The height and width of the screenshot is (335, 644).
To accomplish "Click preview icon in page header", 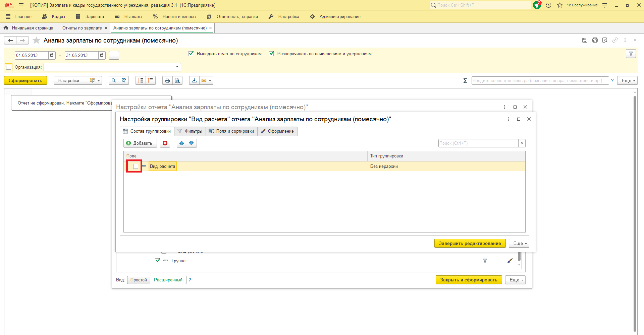I will click(605, 40).
